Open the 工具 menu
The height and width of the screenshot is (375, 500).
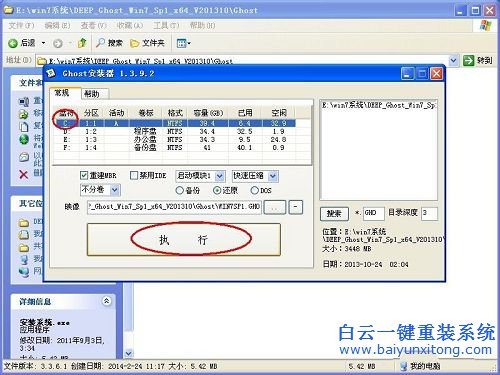[166, 25]
